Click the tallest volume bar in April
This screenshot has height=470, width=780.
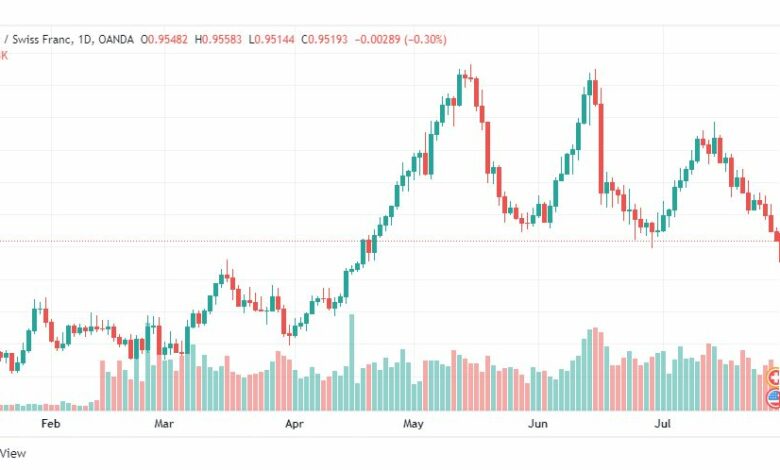[x=352, y=362]
